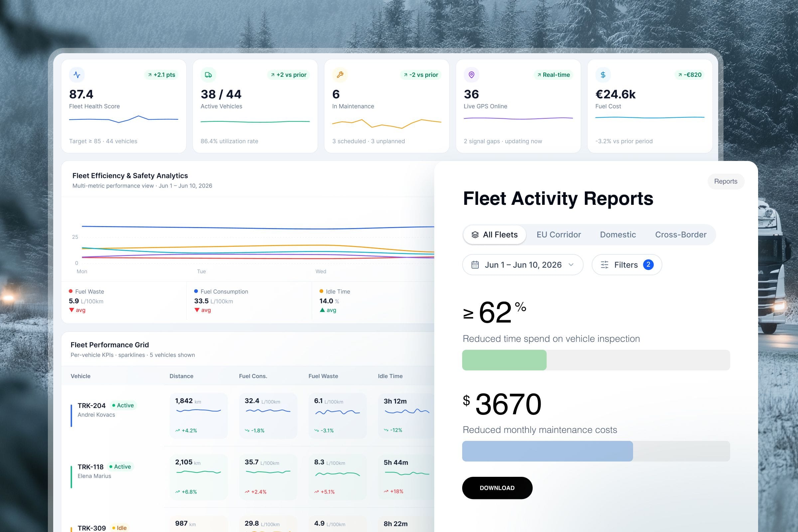Image resolution: width=798 pixels, height=532 pixels.
Task: Click the 86.4% utilization rate text
Action: [x=229, y=141]
